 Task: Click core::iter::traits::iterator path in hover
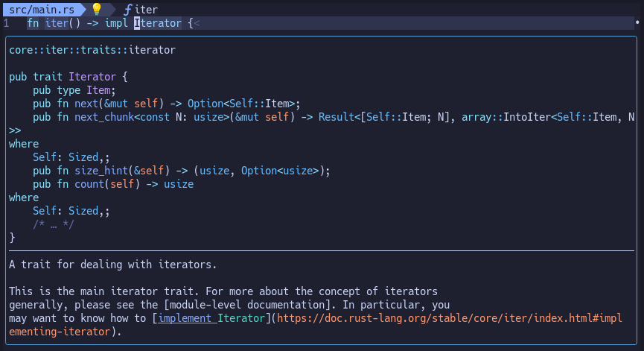[x=92, y=50]
